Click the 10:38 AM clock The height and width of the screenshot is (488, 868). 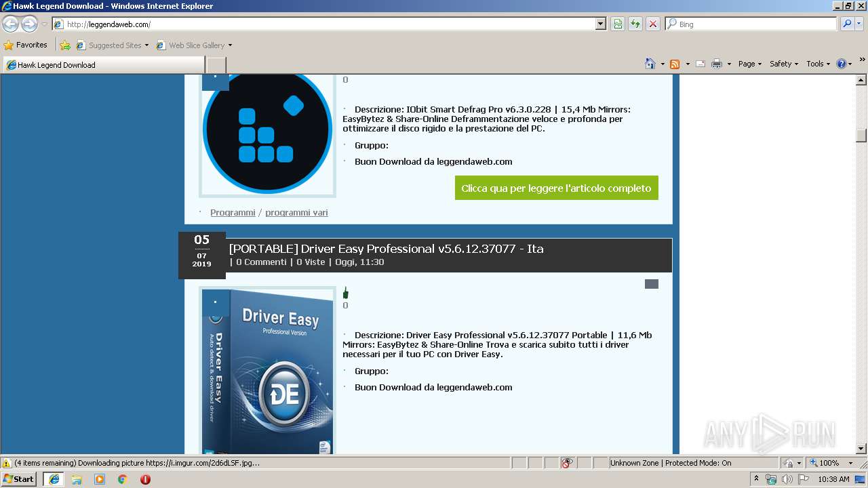tap(833, 479)
